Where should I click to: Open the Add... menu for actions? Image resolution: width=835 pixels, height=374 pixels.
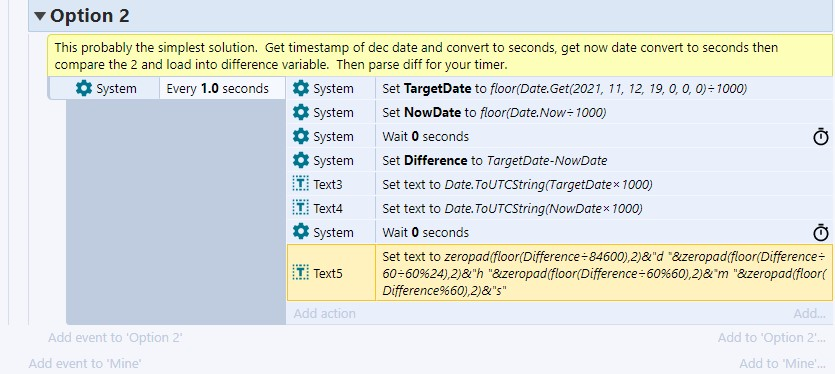click(x=809, y=313)
